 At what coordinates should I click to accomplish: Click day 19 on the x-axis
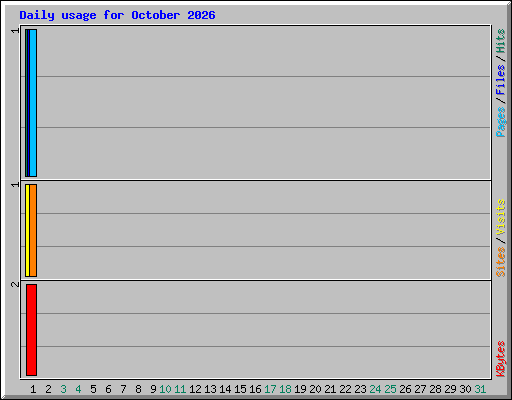(300, 389)
